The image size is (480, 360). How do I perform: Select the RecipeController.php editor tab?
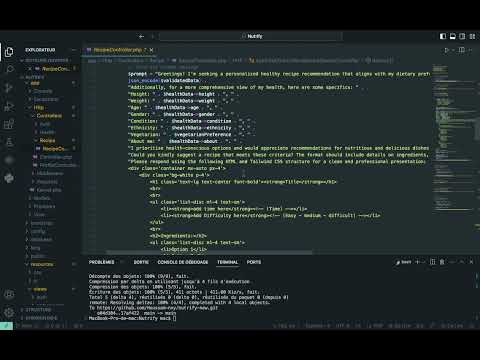coord(118,50)
